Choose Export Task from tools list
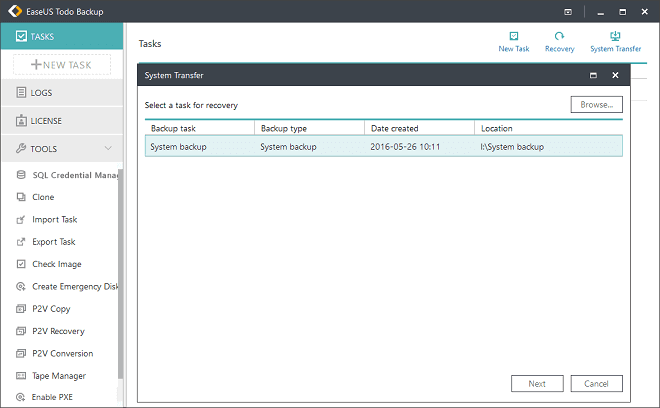The height and width of the screenshot is (408, 660). pyautogui.click(x=54, y=242)
